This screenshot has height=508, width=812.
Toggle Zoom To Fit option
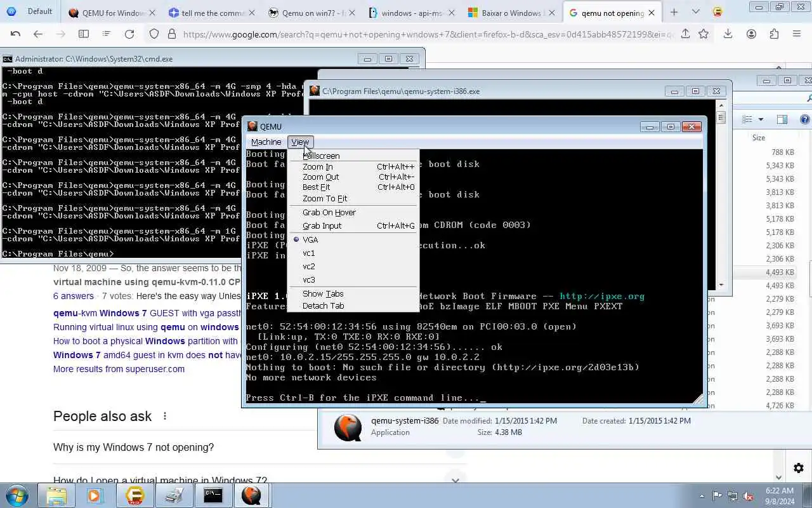click(353, 198)
